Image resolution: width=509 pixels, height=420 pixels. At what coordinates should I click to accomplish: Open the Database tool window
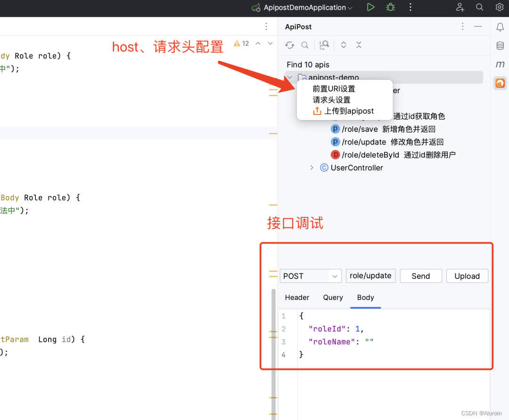500,46
